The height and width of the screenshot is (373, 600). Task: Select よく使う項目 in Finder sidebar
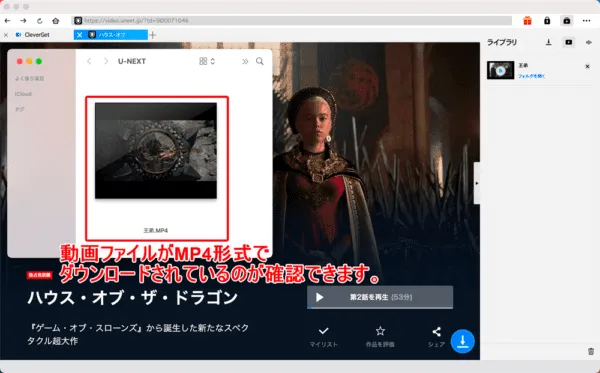tap(29, 78)
